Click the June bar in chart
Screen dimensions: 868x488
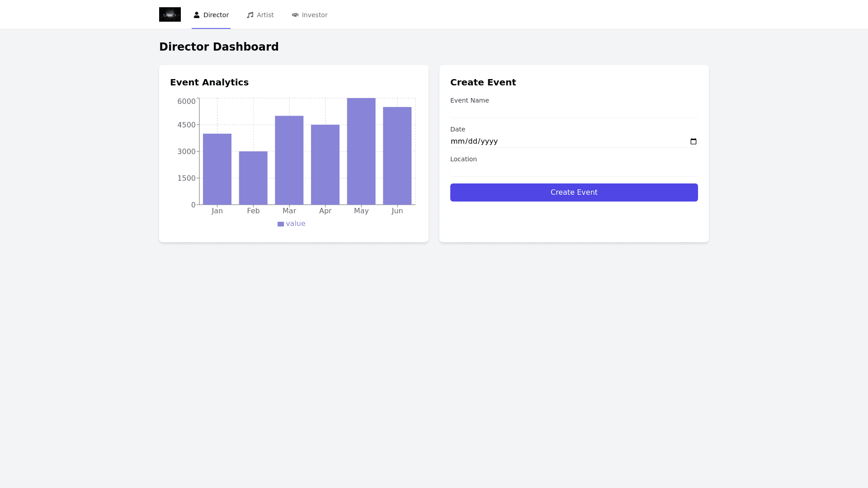click(397, 156)
